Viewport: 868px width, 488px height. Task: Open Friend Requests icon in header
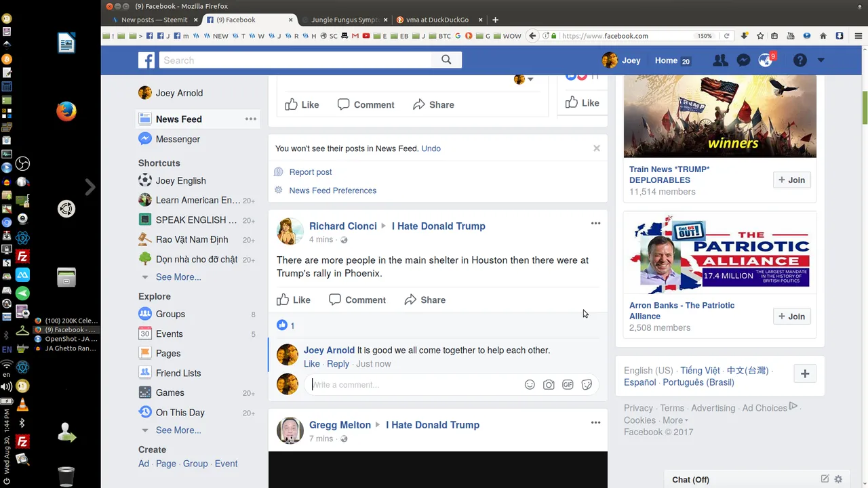pyautogui.click(x=720, y=60)
